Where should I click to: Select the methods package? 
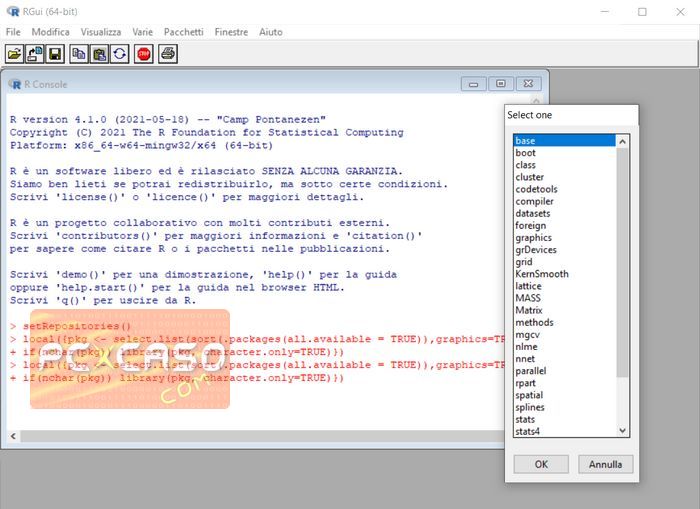click(564, 322)
